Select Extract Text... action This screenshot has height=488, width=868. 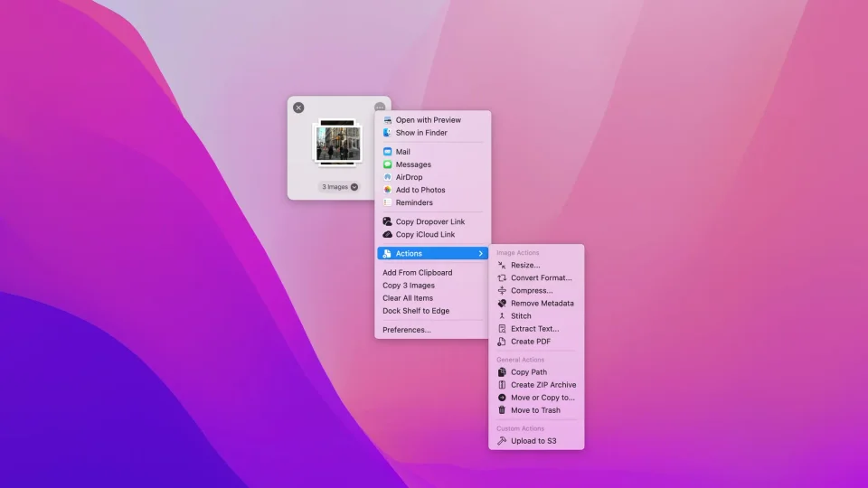coord(534,329)
